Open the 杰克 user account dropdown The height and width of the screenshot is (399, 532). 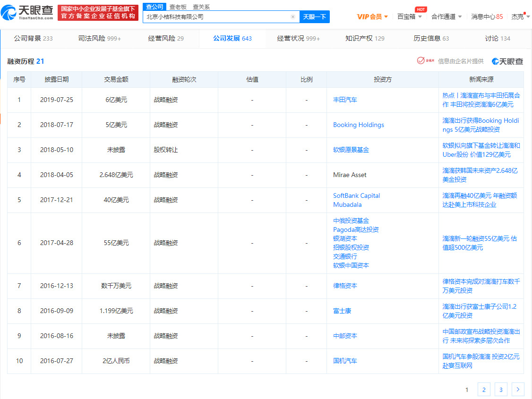pyautogui.click(x=520, y=17)
